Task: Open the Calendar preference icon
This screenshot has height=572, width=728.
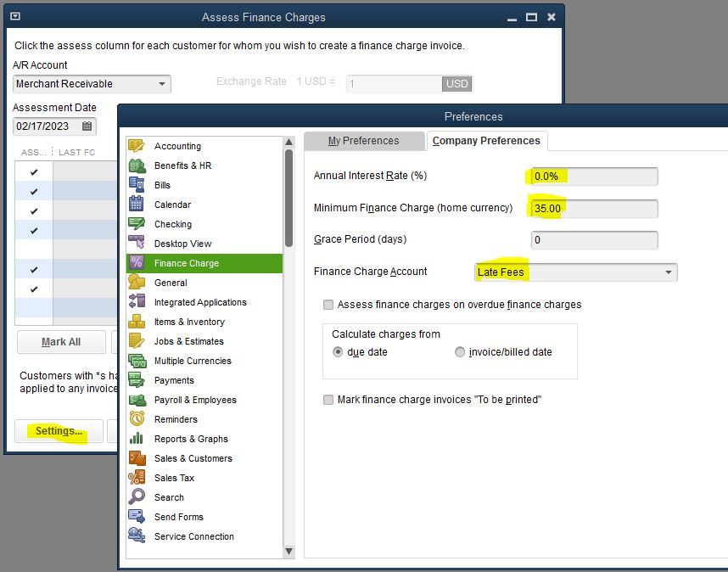Action: coord(137,205)
